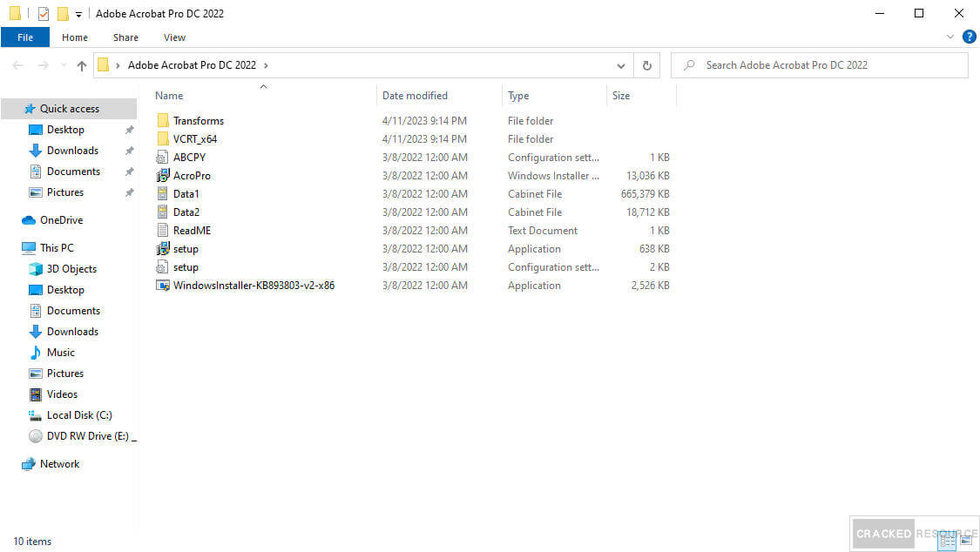Switch to large icons view
The width and height of the screenshot is (980, 552).
965,541
